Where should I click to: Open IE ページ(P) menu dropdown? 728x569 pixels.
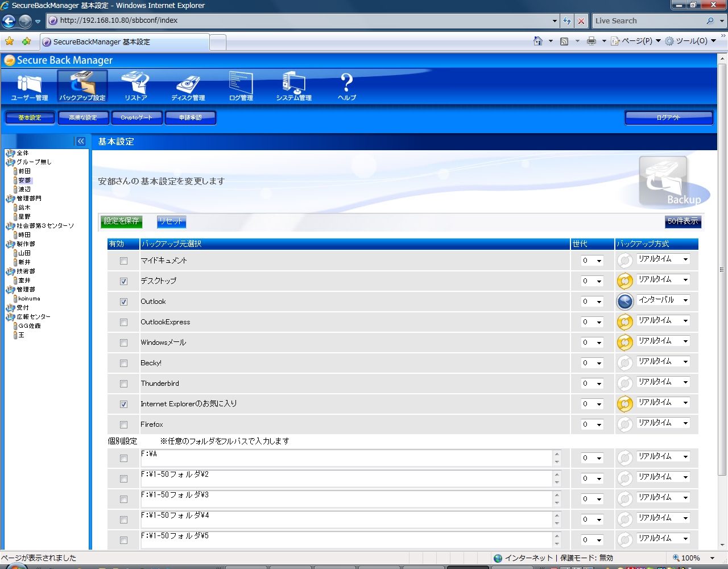click(x=636, y=41)
